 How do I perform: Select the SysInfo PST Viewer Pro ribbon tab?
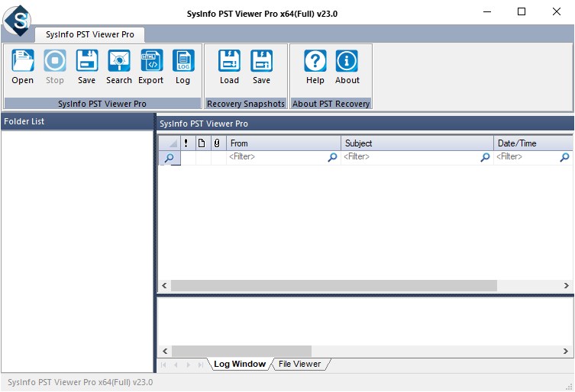pyautogui.click(x=90, y=34)
